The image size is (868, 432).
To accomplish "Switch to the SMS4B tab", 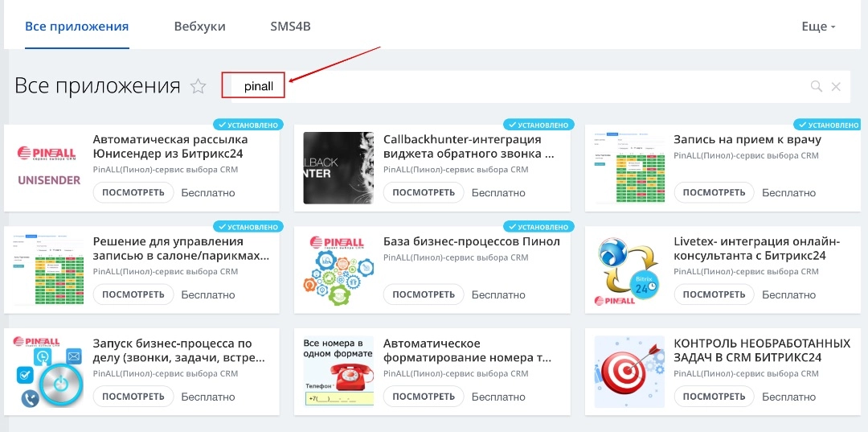I will click(290, 27).
